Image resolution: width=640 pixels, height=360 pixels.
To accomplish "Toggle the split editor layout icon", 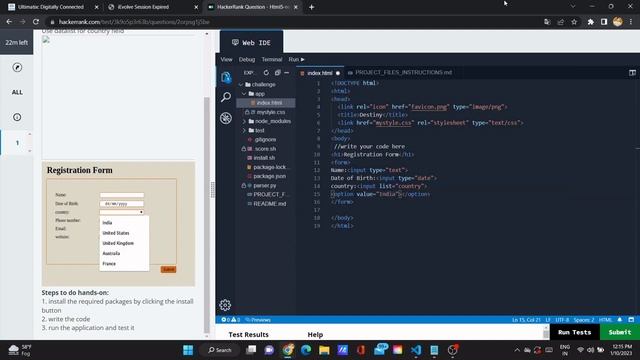I will click(x=632, y=73).
